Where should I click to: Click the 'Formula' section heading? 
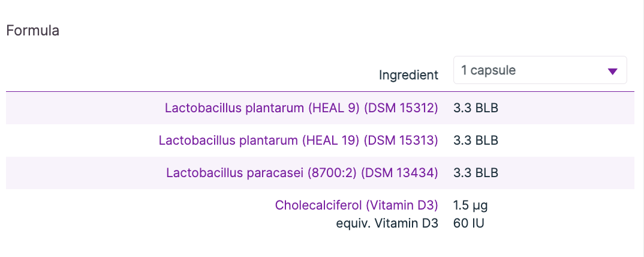[x=32, y=31]
